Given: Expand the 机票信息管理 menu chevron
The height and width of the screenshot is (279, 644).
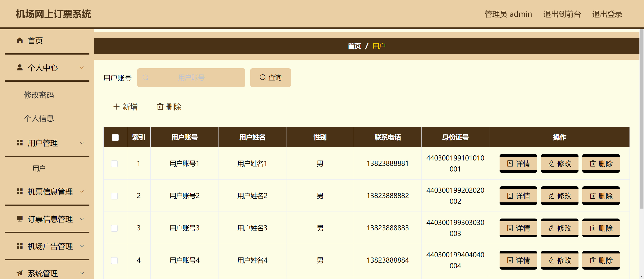Looking at the screenshot, I should pos(82,191).
